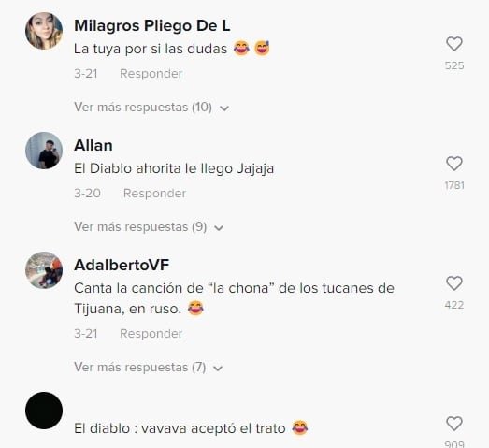
Task: Click chevron next to respuestas (9)
Action: tap(219, 228)
